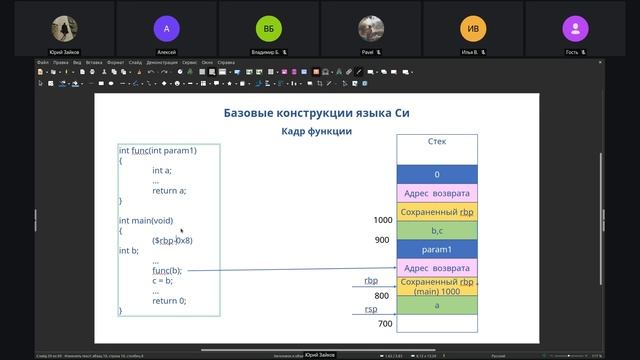Open the New Slide dropdown arrow
The width and height of the screenshot is (640, 360).
coord(377,72)
